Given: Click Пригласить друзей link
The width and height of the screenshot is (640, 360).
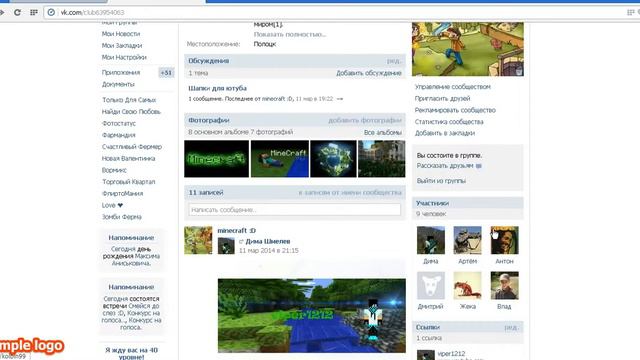Looking at the screenshot, I should point(442,99).
